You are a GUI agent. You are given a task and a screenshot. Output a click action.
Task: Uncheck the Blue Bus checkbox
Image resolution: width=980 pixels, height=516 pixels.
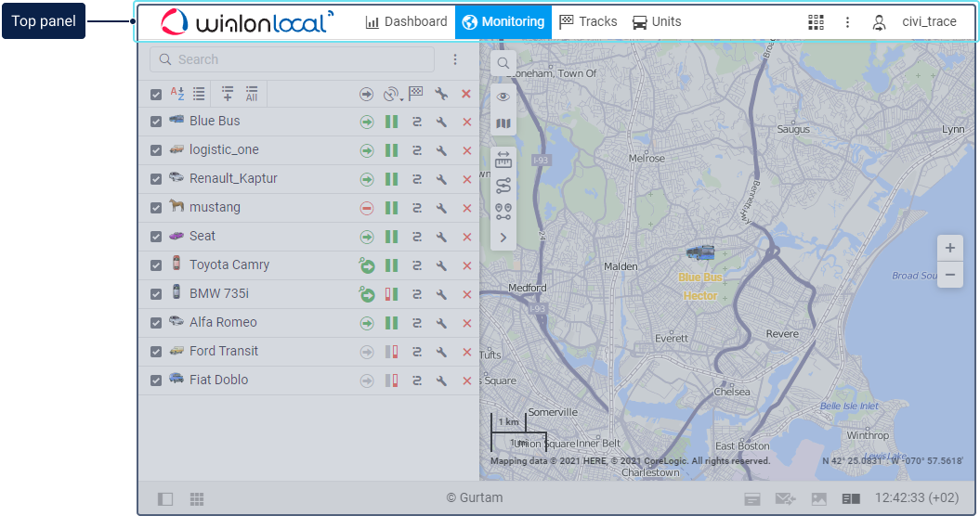(x=156, y=122)
